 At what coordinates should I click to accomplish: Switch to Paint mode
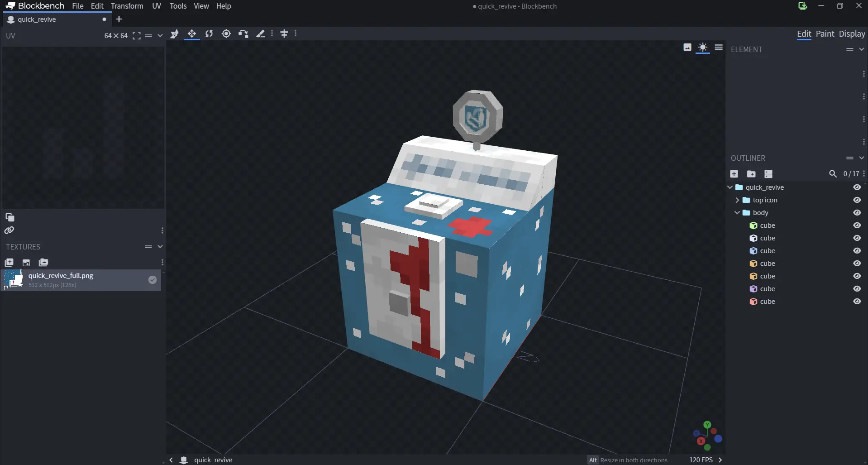coord(825,34)
